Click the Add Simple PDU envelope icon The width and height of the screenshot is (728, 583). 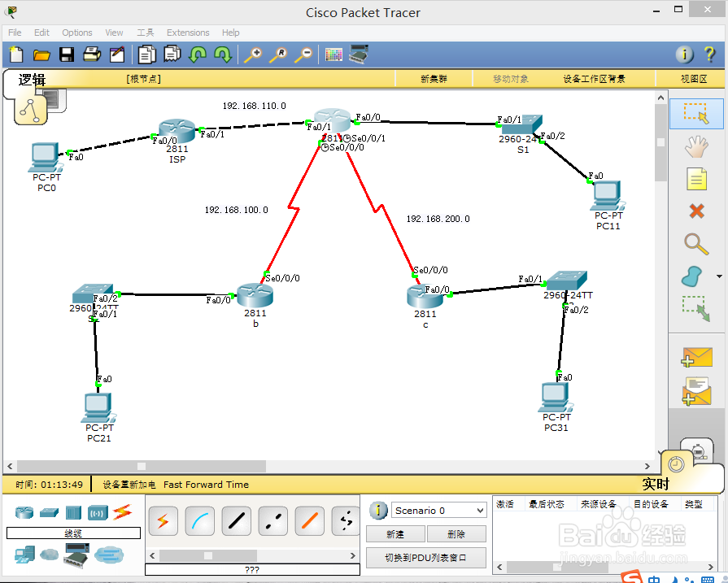click(696, 358)
